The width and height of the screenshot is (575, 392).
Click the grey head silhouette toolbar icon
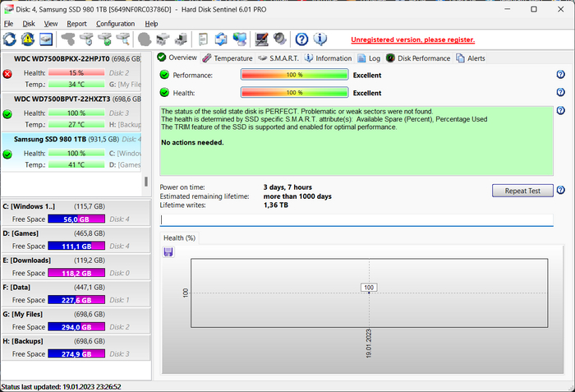point(145,39)
